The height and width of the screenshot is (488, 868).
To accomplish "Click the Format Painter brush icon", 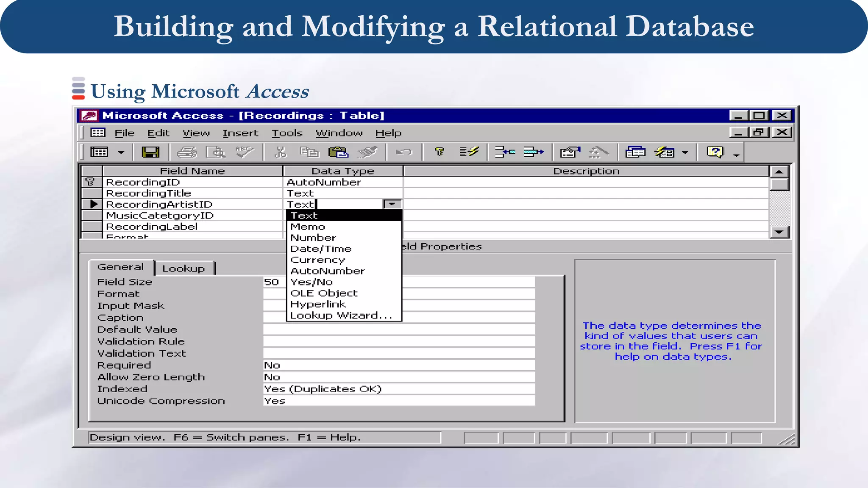I will click(x=367, y=152).
